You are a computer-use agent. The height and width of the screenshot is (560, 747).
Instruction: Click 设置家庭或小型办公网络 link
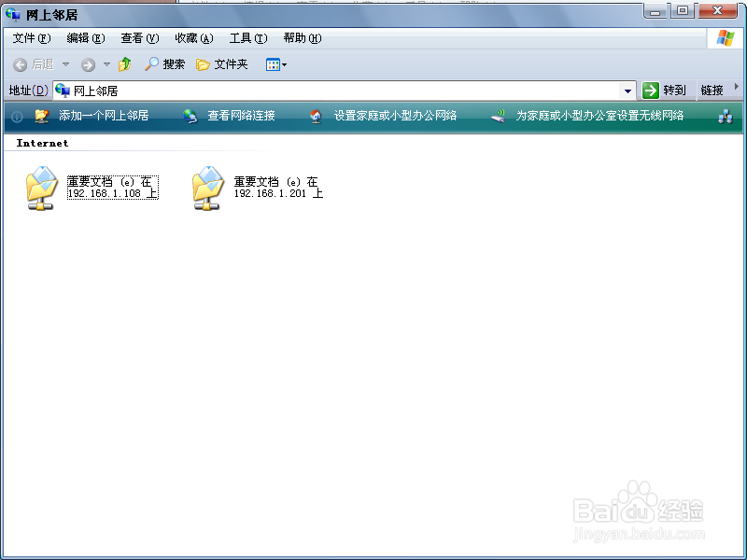pyautogui.click(x=395, y=116)
